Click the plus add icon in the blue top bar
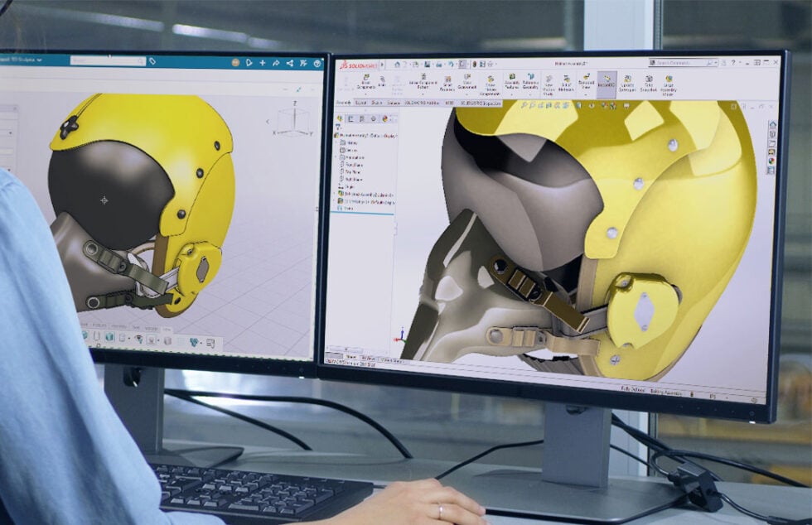812x525 pixels. [263, 62]
